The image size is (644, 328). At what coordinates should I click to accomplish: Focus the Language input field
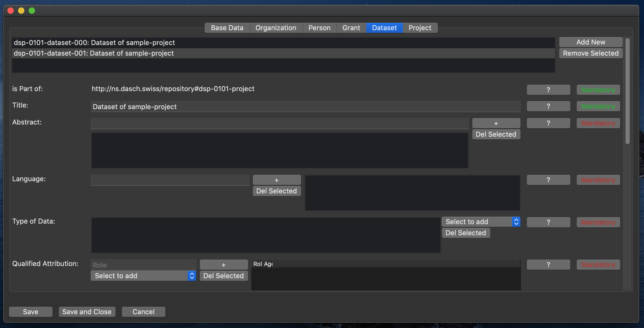(x=170, y=180)
